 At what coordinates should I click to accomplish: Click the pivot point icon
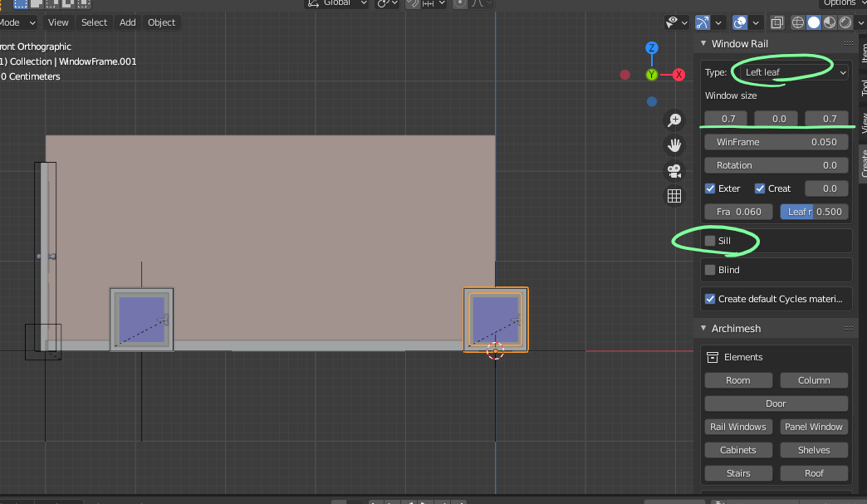pos(382,3)
